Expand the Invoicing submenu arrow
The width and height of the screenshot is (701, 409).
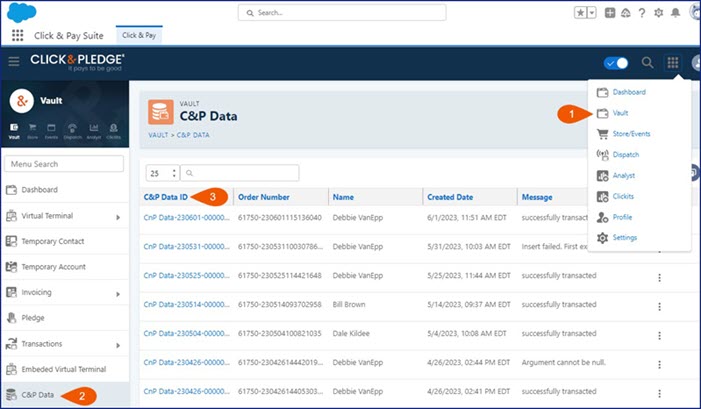click(x=118, y=294)
